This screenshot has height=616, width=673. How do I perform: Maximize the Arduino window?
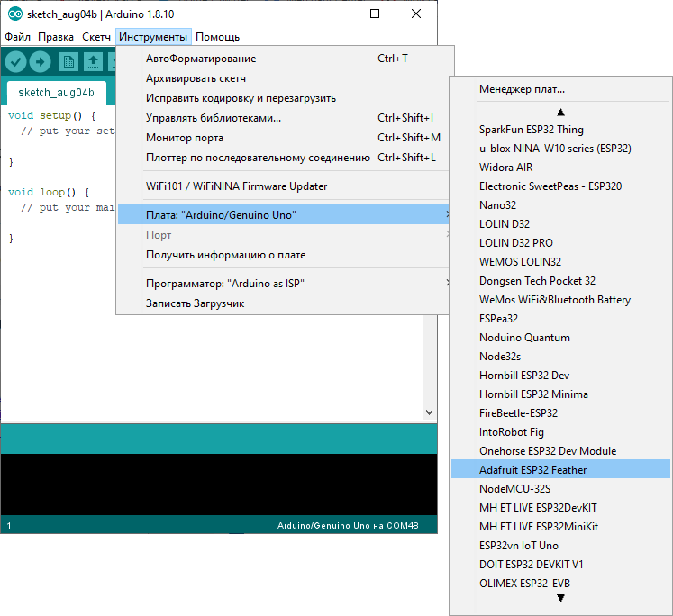point(375,14)
